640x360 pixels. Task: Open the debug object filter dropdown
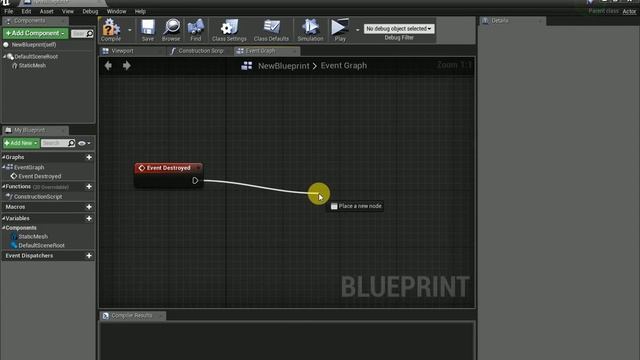coord(399,29)
